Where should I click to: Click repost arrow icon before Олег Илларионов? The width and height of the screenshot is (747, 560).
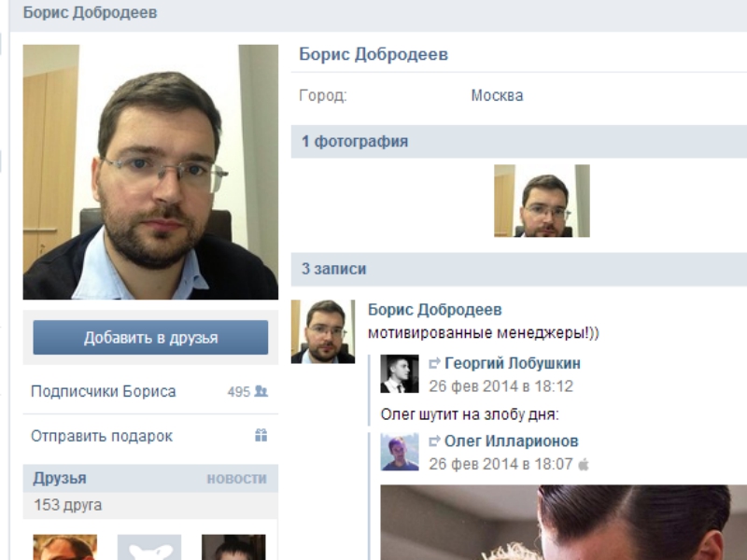434,441
